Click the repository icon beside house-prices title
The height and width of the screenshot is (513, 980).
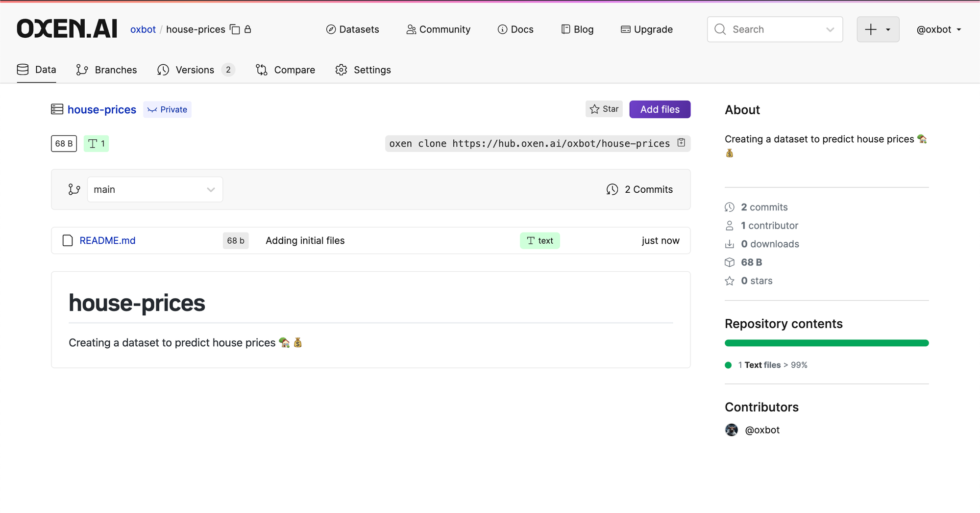click(57, 109)
